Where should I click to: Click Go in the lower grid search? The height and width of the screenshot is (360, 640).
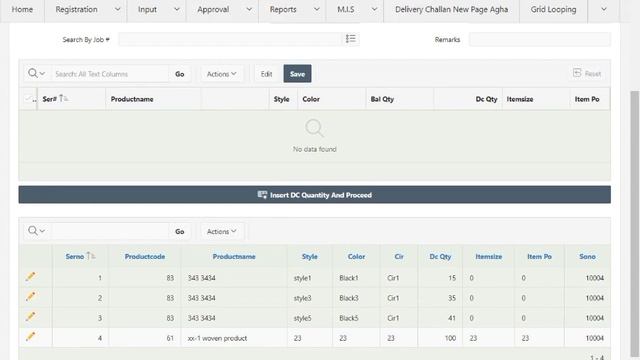pyautogui.click(x=180, y=231)
